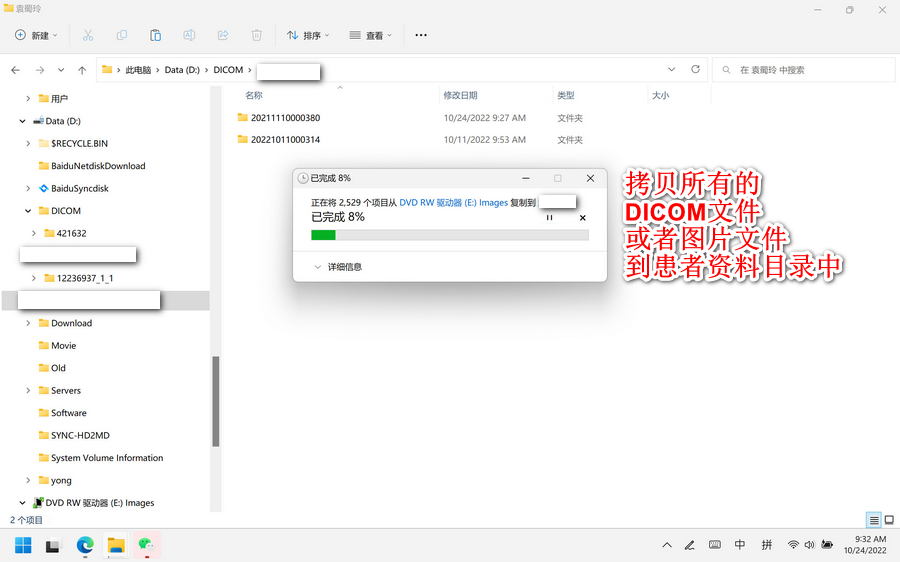Screen dimensions: 900x562
Task: Pause the copy operation
Action: tap(549, 218)
